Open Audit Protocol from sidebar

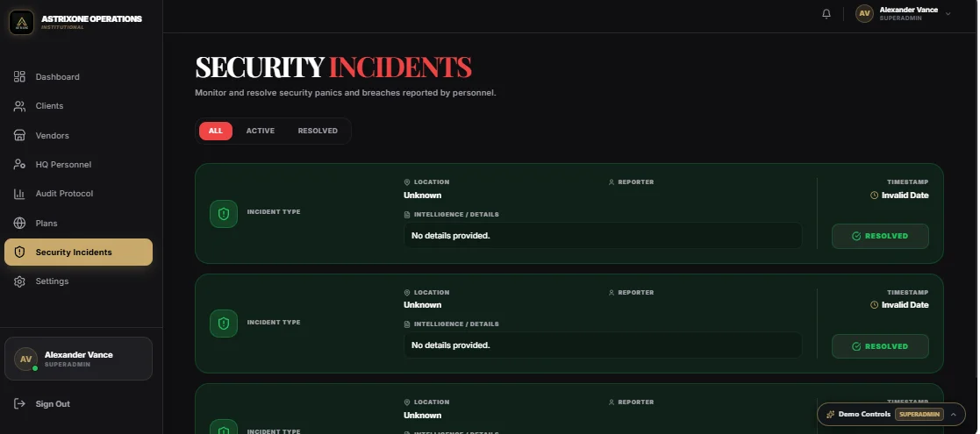point(78,194)
